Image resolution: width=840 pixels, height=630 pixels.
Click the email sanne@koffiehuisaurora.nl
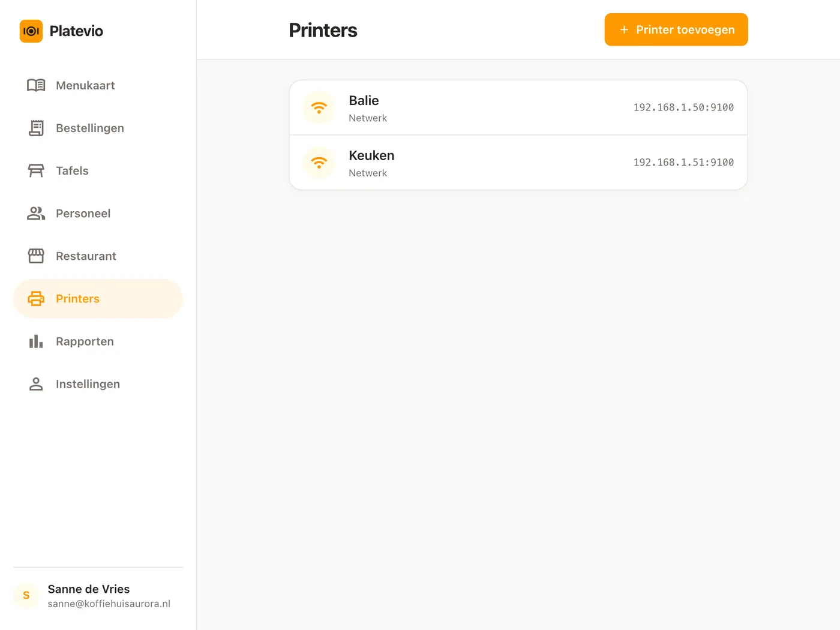109,604
